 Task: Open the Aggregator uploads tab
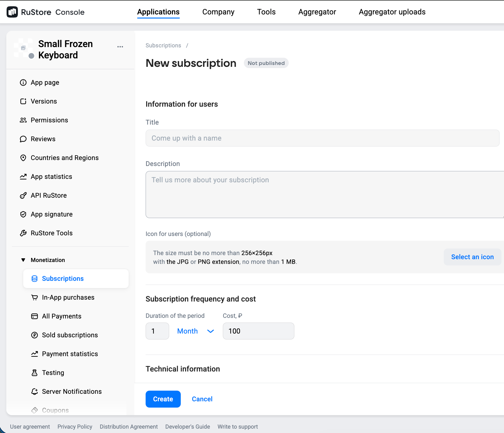click(x=392, y=12)
